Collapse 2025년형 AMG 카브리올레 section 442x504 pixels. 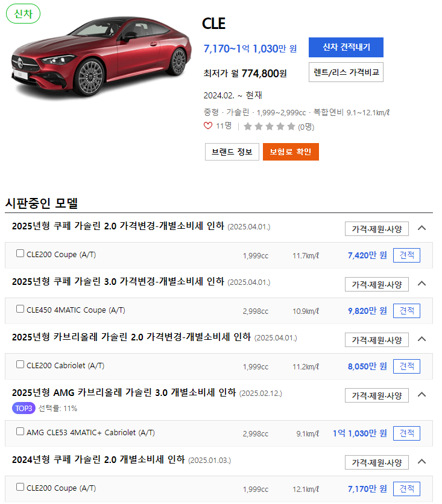[x=421, y=395]
